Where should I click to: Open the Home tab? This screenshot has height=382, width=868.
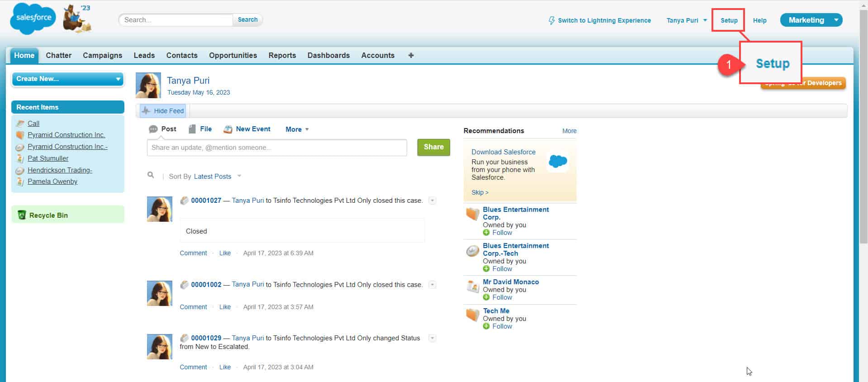24,55
